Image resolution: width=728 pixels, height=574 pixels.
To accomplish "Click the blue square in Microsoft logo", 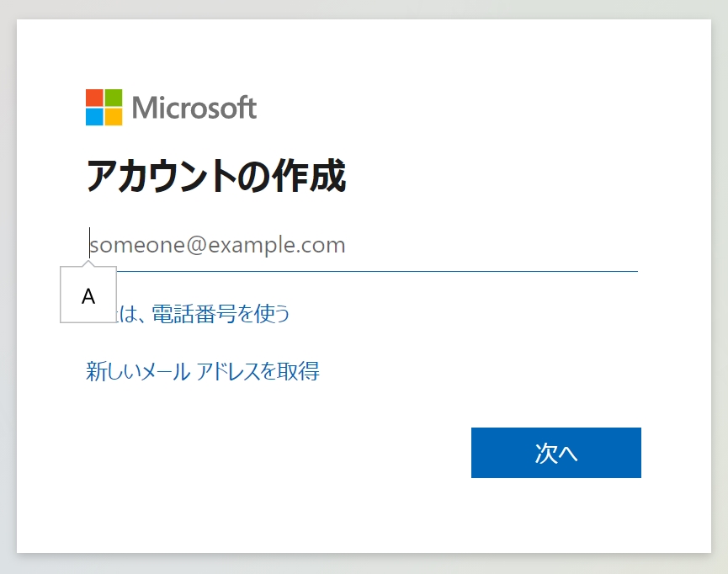I will click(x=95, y=117).
